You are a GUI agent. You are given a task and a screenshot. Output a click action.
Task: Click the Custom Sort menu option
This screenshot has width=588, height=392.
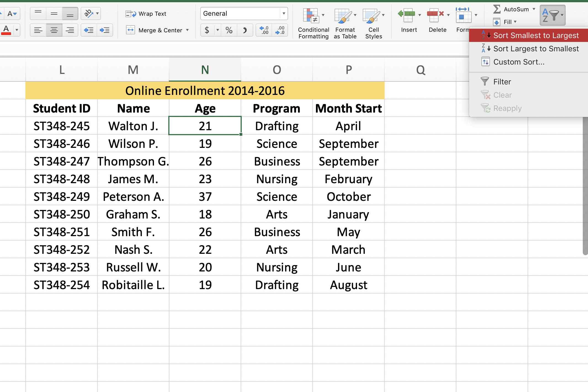pos(518,62)
